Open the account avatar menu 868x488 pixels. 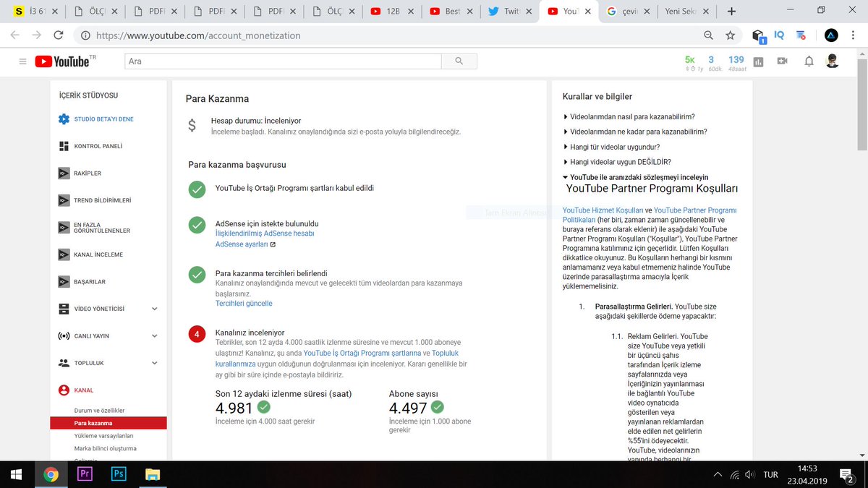click(833, 61)
